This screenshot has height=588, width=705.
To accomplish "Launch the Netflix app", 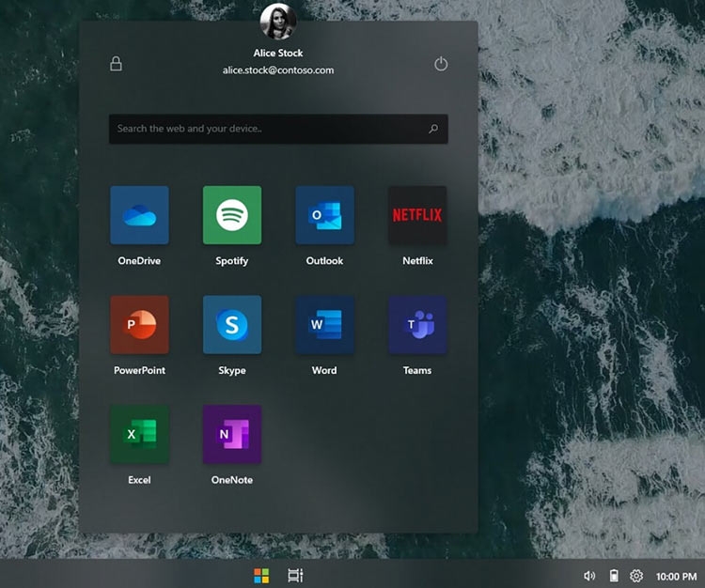I will pos(417,215).
